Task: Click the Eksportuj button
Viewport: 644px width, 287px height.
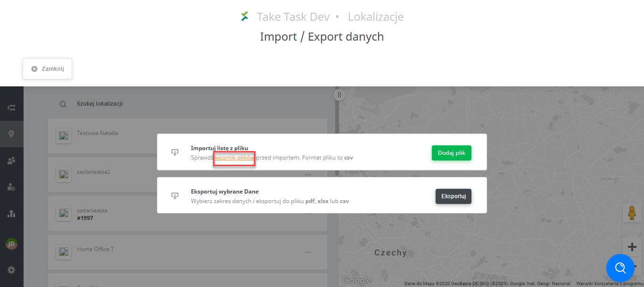Action: (x=454, y=196)
